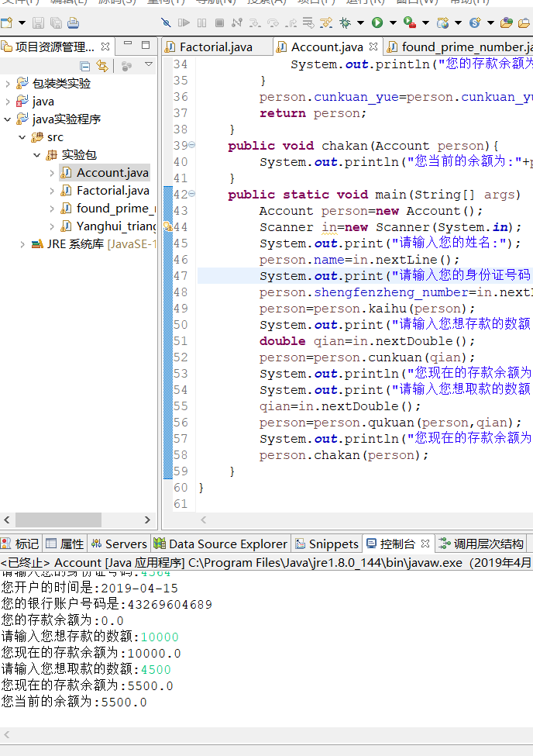
Task: Click Collapse All in project explorer
Action: tap(84, 66)
